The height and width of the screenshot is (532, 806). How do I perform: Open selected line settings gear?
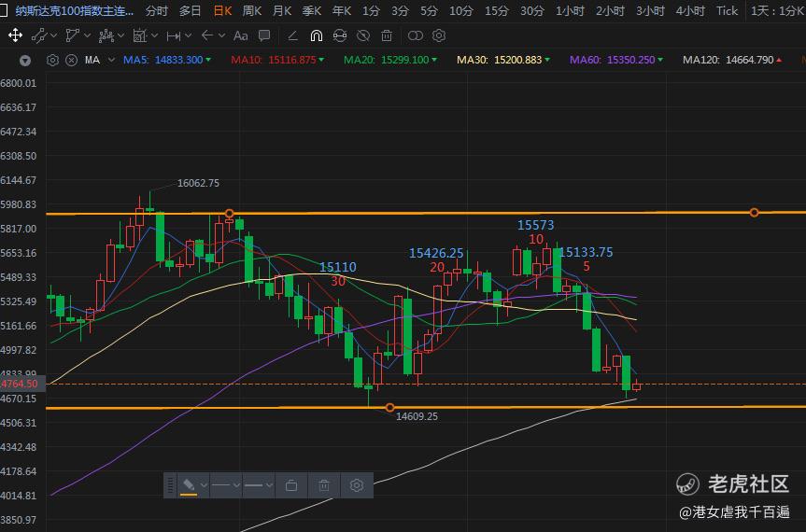357,484
